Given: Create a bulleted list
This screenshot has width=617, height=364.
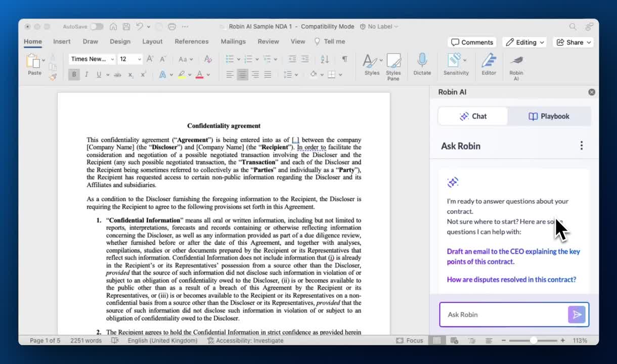Looking at the screenshot, I should [x=230, y=59].
